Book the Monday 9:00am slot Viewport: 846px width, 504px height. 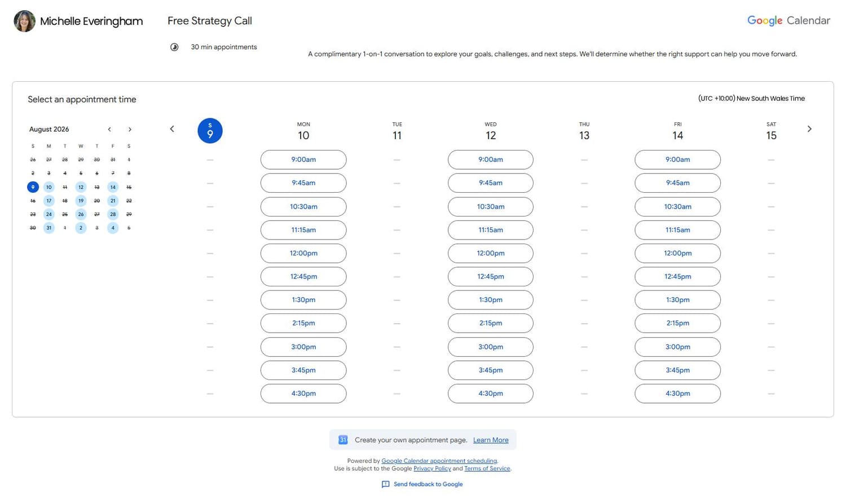point(303,160)
